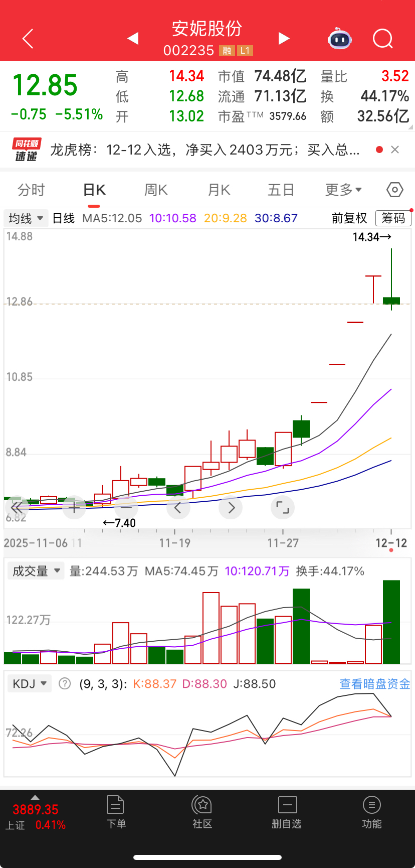Screen dimensions: 415x868
Task: Tap 流通 71.13亿 float cap value
Action: [x=280, y=96]
